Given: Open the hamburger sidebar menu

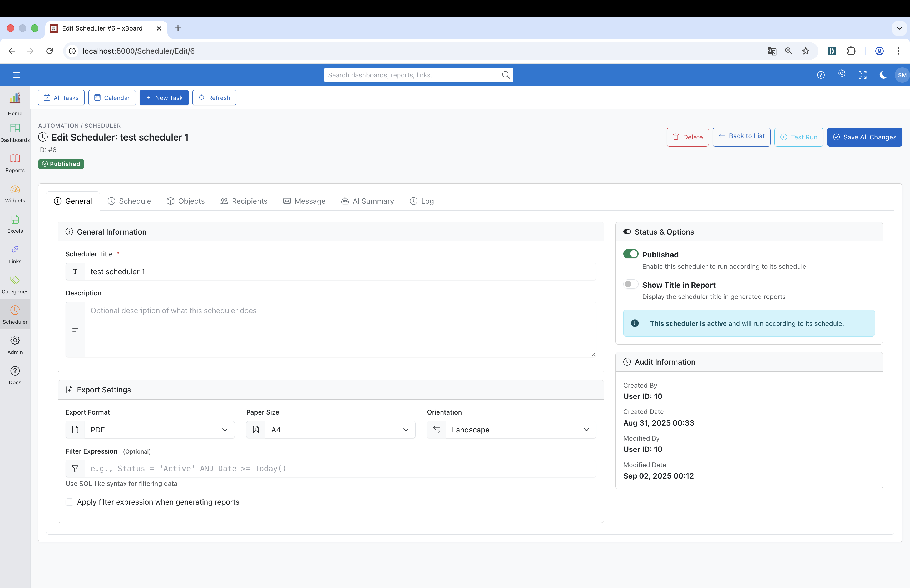Looking at the screenshot, I should (x=16, y=75).
